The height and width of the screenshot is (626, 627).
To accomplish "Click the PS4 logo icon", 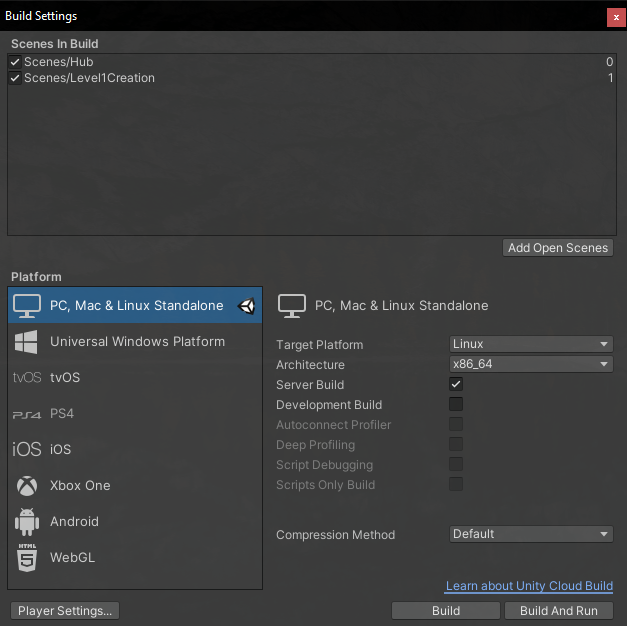I will (x=27, y=415).
